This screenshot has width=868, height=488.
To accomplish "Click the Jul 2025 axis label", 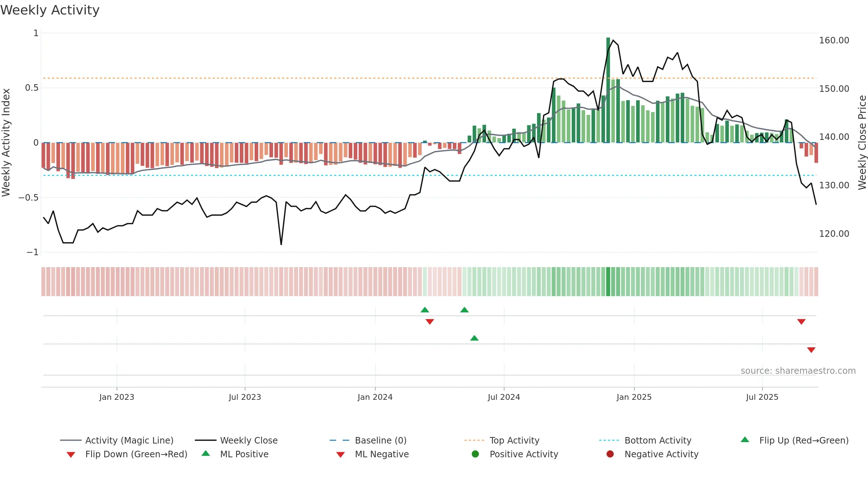I will [x=762, y=397].
